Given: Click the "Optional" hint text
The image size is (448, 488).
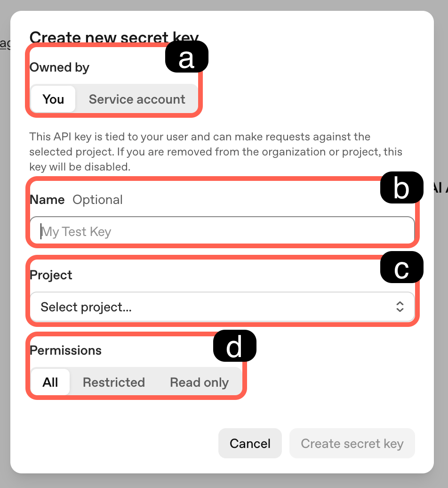Looking at the screenshot, I should (97, 200).
